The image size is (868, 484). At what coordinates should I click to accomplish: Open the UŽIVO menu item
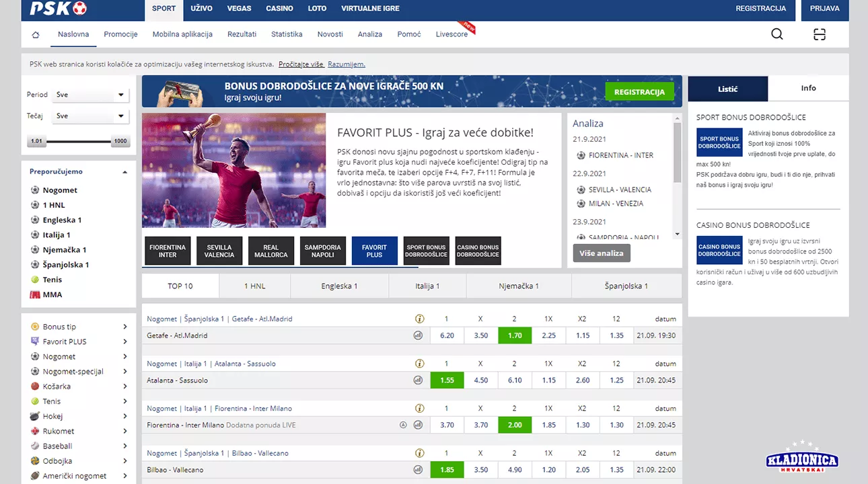click(201, 9)
